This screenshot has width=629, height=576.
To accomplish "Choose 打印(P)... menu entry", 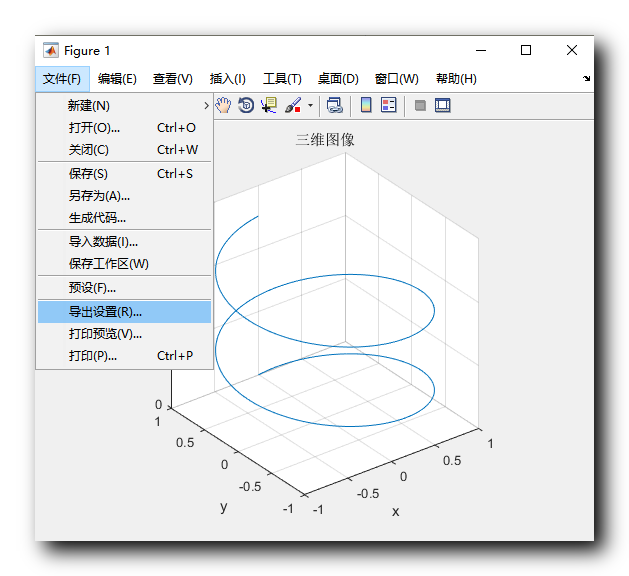I will 124,356.
